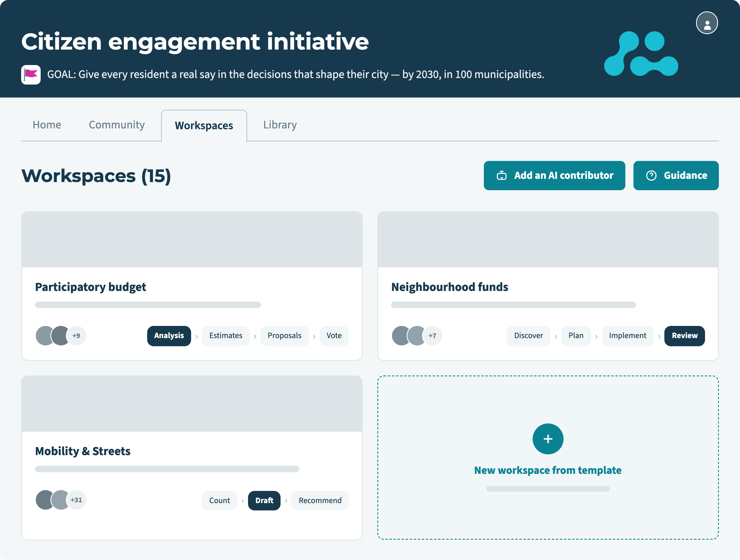Click the GOAL statement text
Image resolution: width=740 pixels, height=560 pixels.
(x=296, y=75)
